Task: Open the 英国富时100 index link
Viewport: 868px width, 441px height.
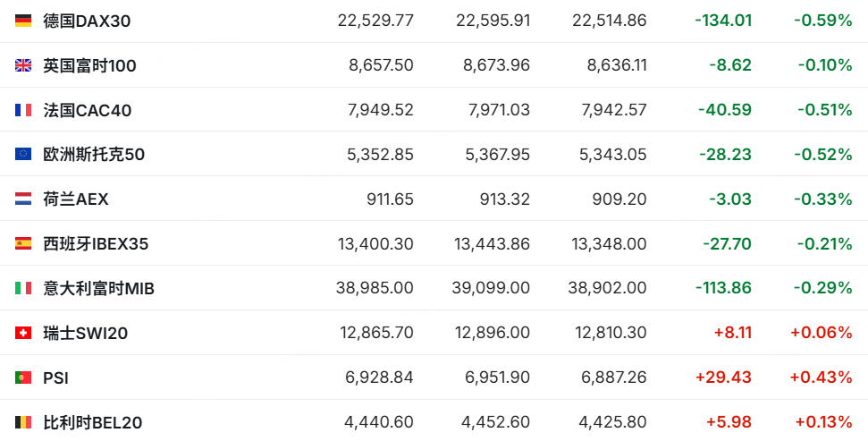Action: coord(89,65)
